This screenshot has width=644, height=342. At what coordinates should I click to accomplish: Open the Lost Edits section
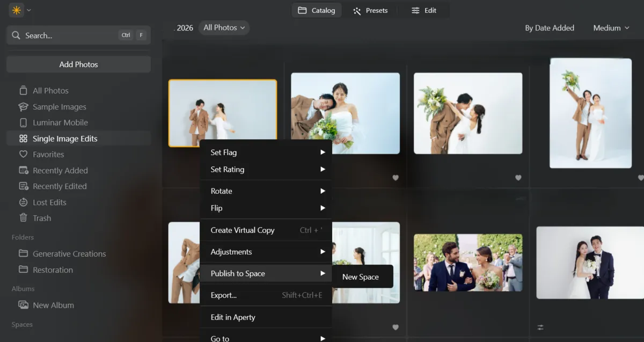click(49, 202)
